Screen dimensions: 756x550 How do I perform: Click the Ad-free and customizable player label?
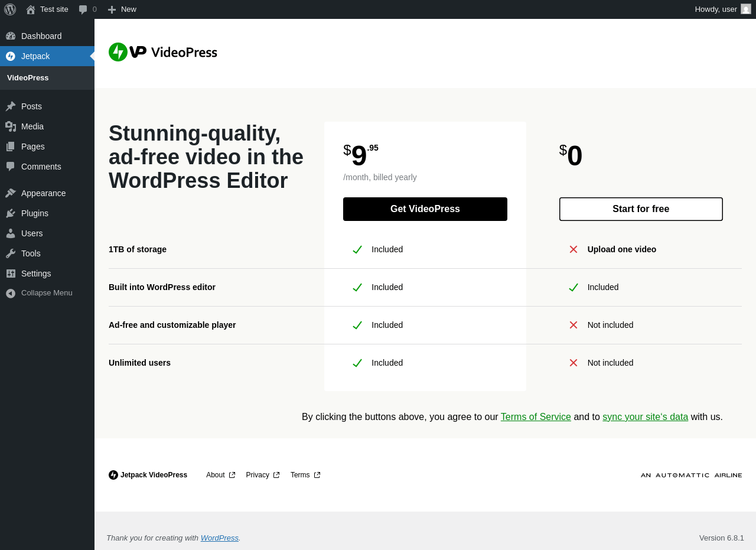pyautogui.click(x=172, y=325)
